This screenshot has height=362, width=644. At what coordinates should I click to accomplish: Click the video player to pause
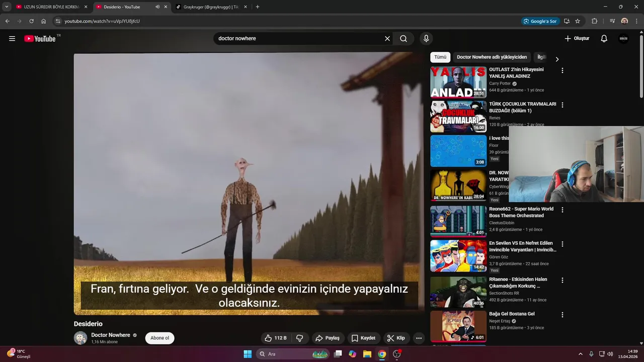pyautogui.click(x=249, y=184)
